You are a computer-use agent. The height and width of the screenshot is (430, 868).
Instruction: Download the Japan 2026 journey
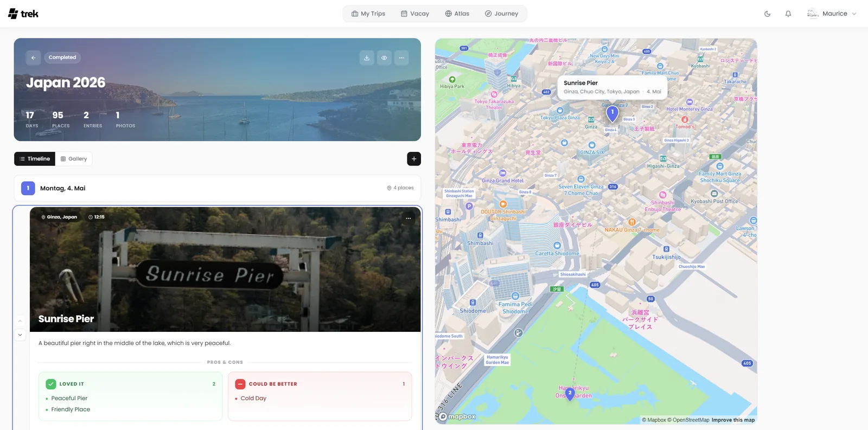pyautogui.click(x=367, y=57)
